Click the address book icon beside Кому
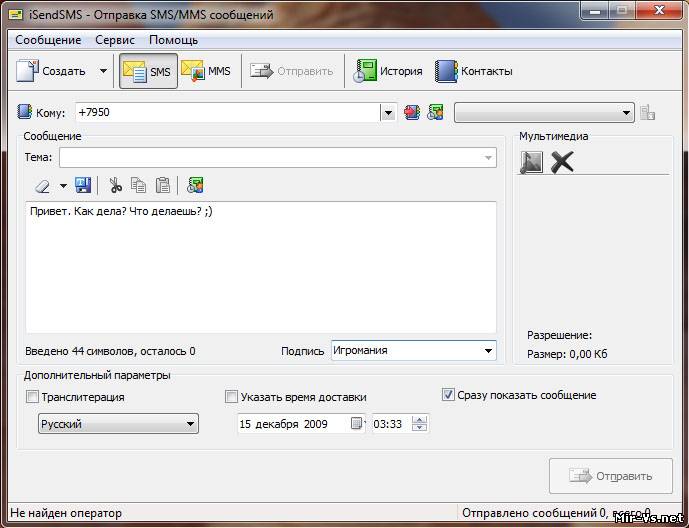The width and height of the screenshot is (689, 528). coord(25,112)
